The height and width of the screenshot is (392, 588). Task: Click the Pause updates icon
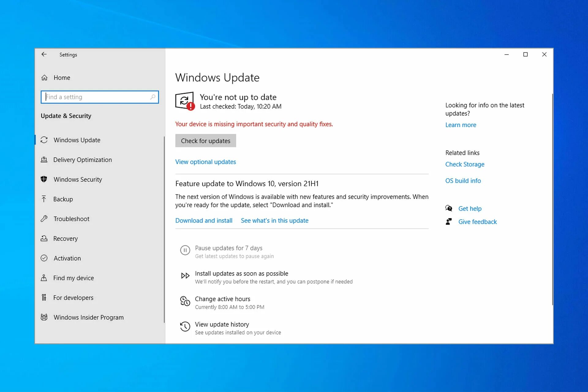tap(185, 251)
